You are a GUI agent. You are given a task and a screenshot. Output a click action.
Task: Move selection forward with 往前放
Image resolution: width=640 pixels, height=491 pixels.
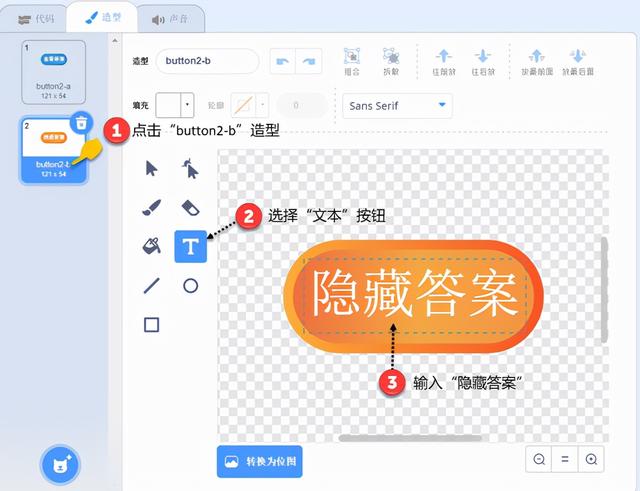pos(444,62)
